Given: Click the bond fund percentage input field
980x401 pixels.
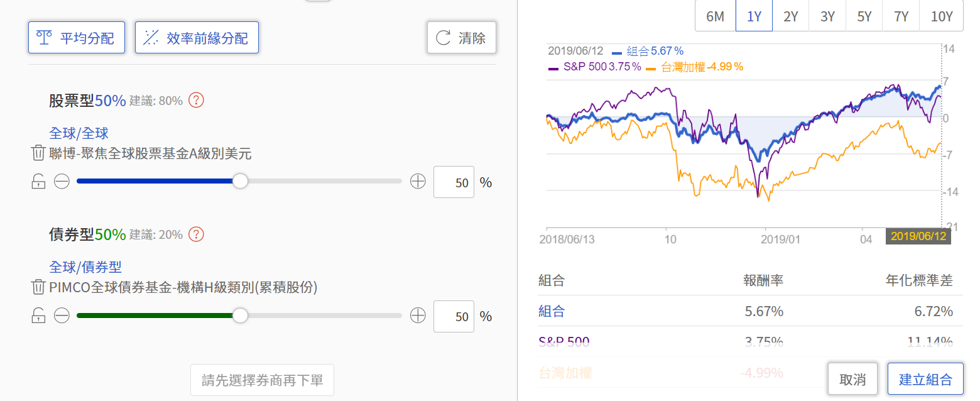Looking at the screenshot, I should (x=454, y=316).
